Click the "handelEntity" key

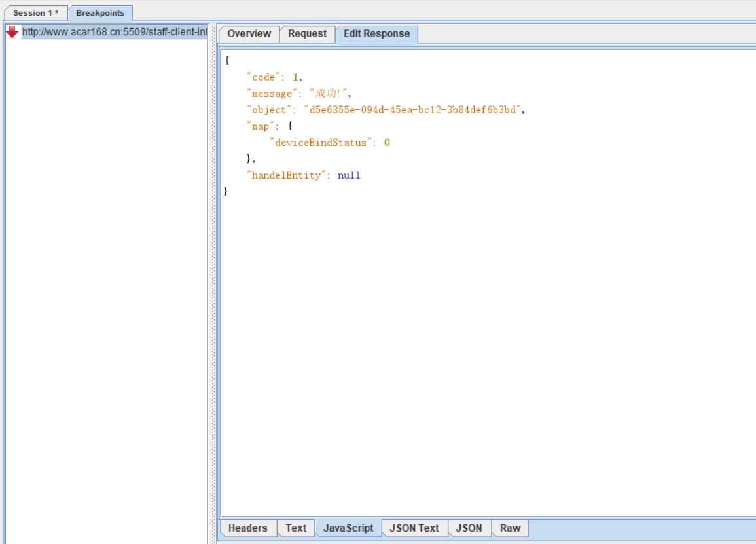[287, 175]
